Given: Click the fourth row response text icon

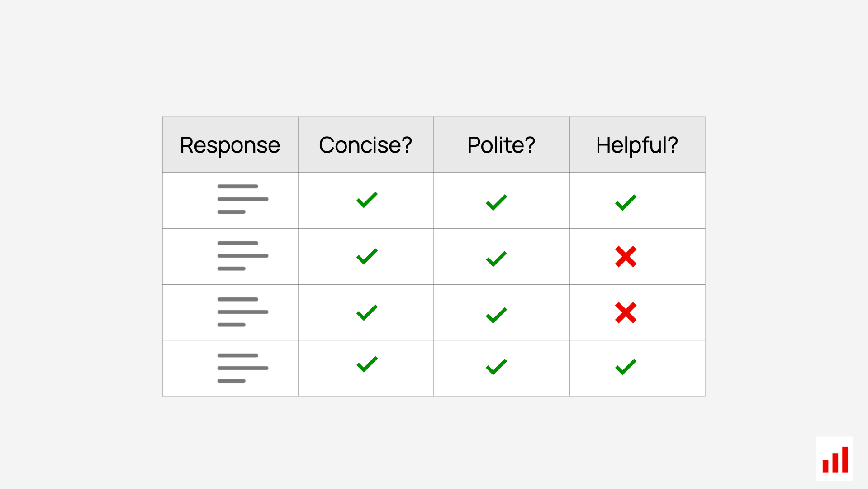Looking at the screenshot, I should [x=243, y=368].
